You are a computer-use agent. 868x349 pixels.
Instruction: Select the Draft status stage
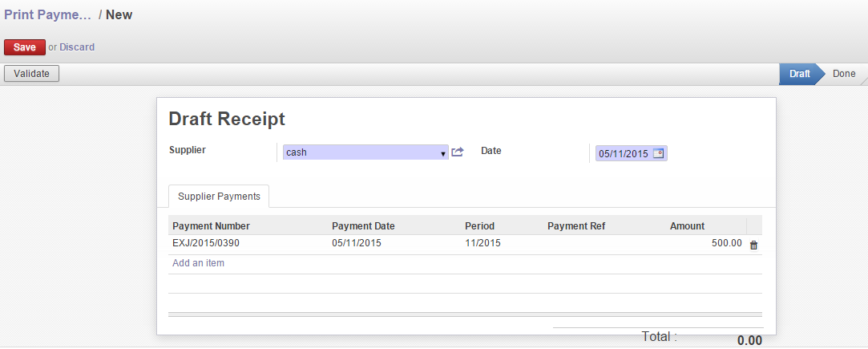coord(799,74)
